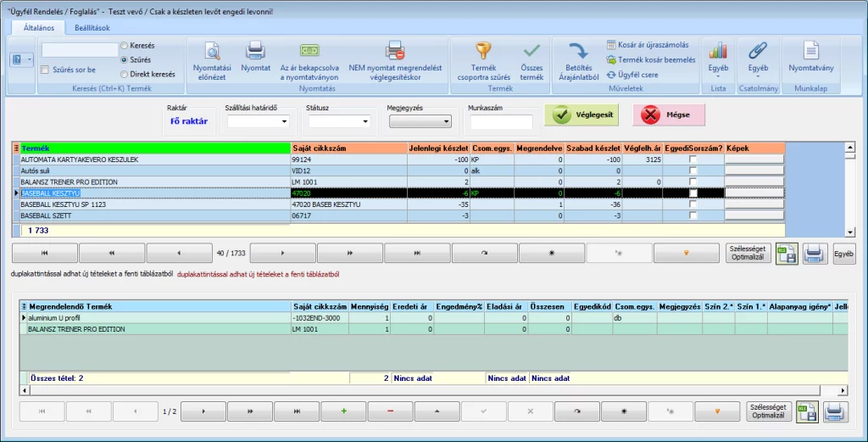Image resolution: width=868 pixels, height=442 pixels.
Task: Click the Mégse cancel button
Action: pyautogui.click(x=669, y=115)
